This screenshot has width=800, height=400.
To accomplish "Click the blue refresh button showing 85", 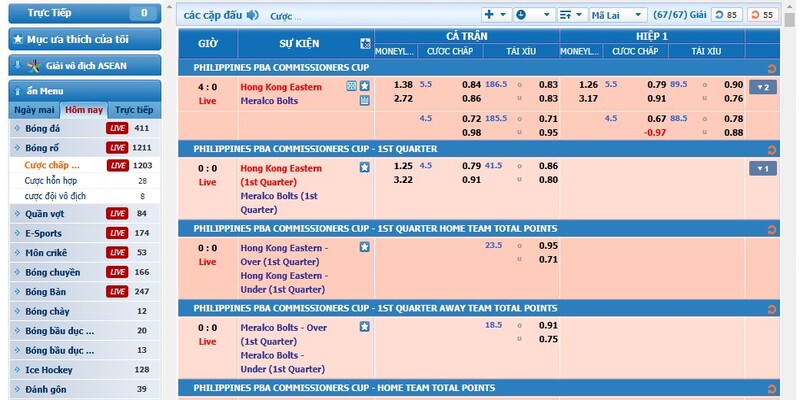I will click(727, 15).
